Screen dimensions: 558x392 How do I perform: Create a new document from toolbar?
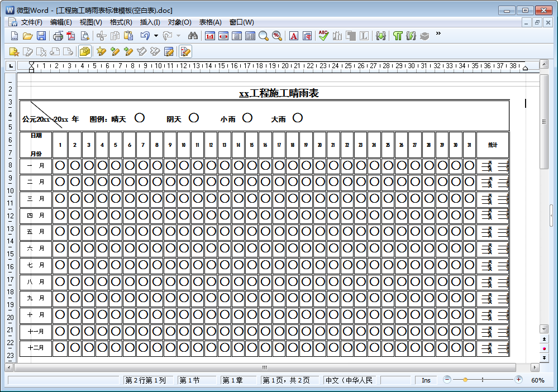pyautogui.click(x=14, y=36)
